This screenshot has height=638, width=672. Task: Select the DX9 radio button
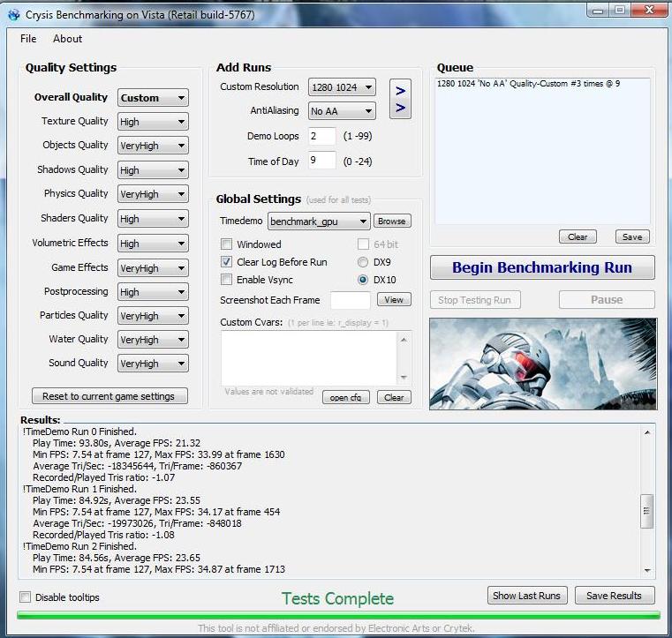click(x=363, y=262)
